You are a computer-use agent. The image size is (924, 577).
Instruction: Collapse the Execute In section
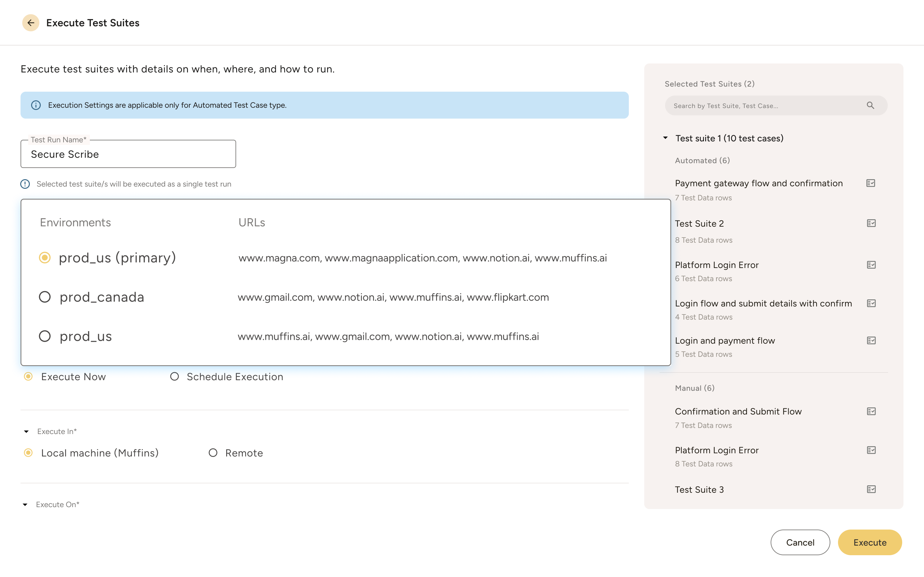tap(26, 431)
